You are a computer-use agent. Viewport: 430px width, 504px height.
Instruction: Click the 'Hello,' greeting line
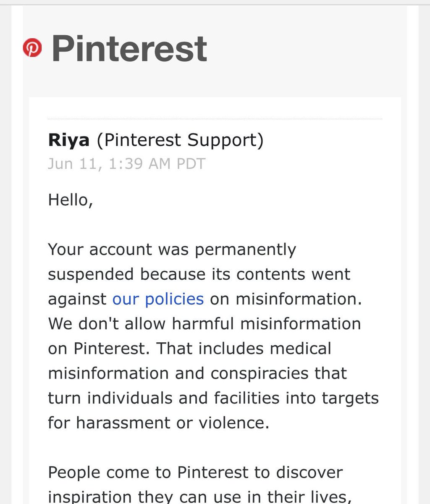point(71,200)
